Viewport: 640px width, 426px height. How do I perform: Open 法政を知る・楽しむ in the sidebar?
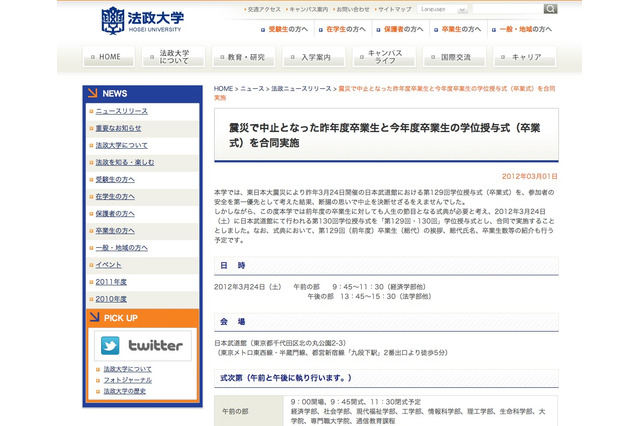[124, 162]
